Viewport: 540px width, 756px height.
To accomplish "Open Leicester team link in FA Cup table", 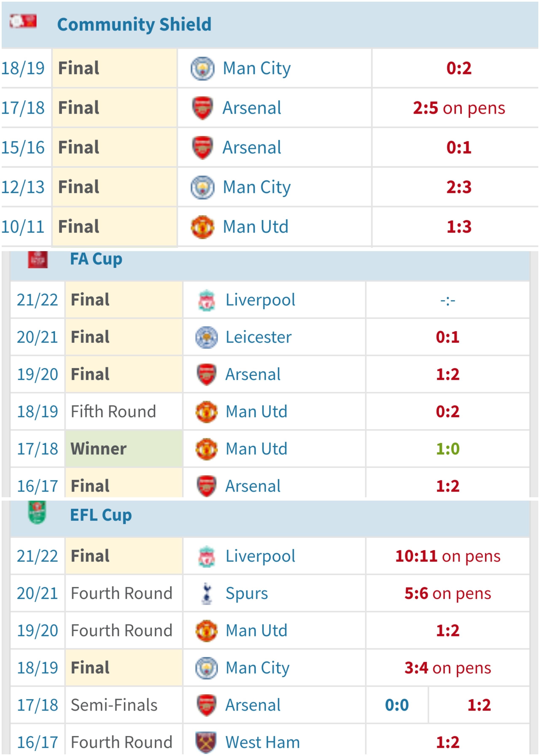I will pyautogui.click(x=258, y=337).
